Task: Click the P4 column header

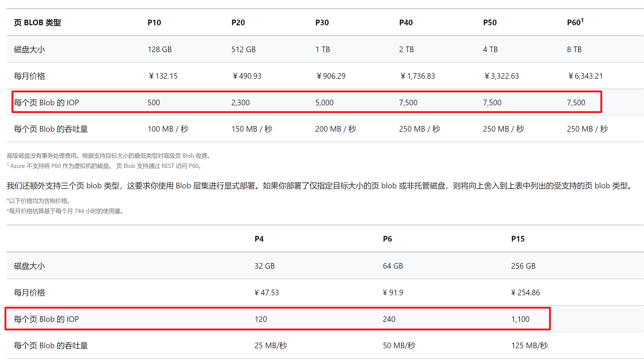Action: coord(259,239)
